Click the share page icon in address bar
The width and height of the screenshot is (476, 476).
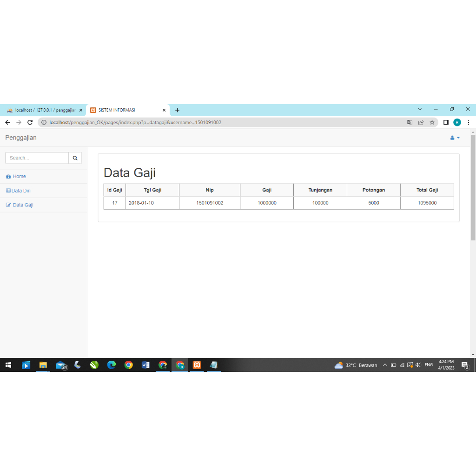click(x=421, y=122)
